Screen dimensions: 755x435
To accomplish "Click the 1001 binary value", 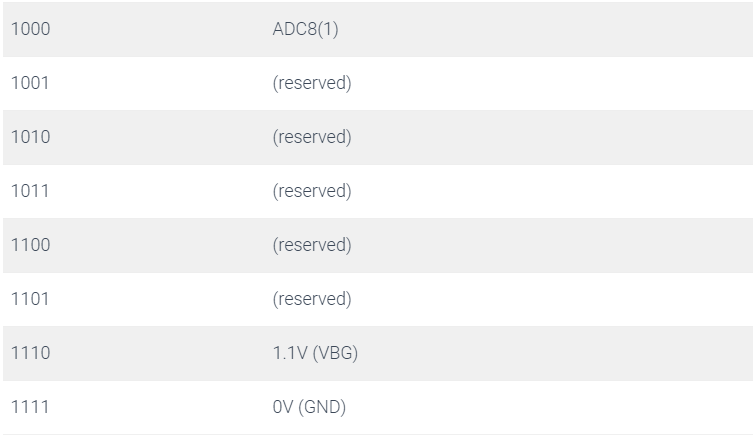I will click(x=30, y=83).
